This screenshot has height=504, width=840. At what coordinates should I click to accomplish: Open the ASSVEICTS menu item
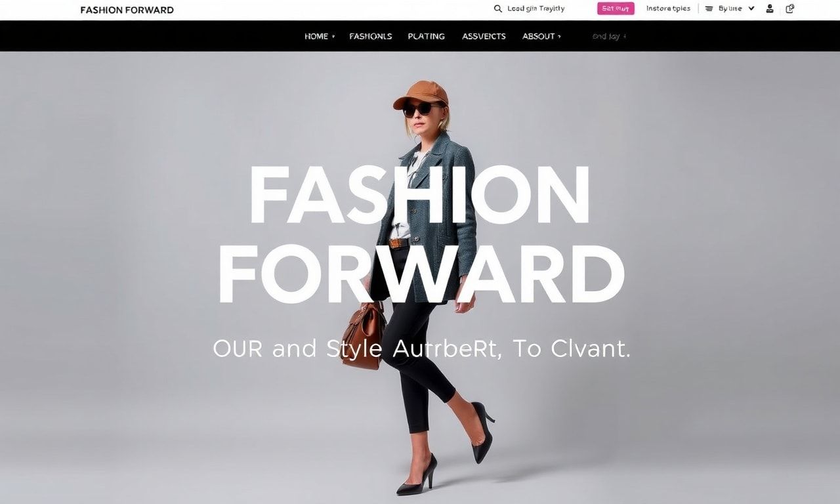[484, 36]
